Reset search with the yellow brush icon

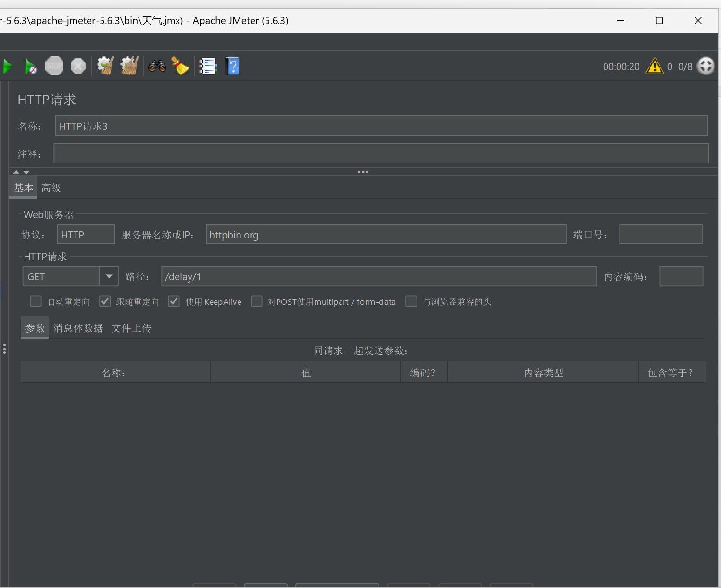point(180,66)
